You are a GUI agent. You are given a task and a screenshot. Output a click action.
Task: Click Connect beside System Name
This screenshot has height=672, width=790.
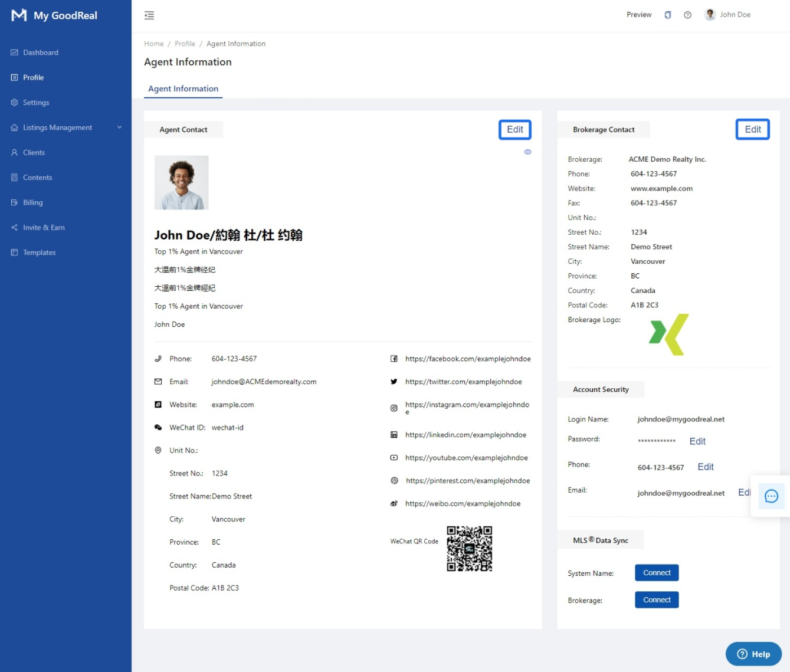tap(657, 573)
